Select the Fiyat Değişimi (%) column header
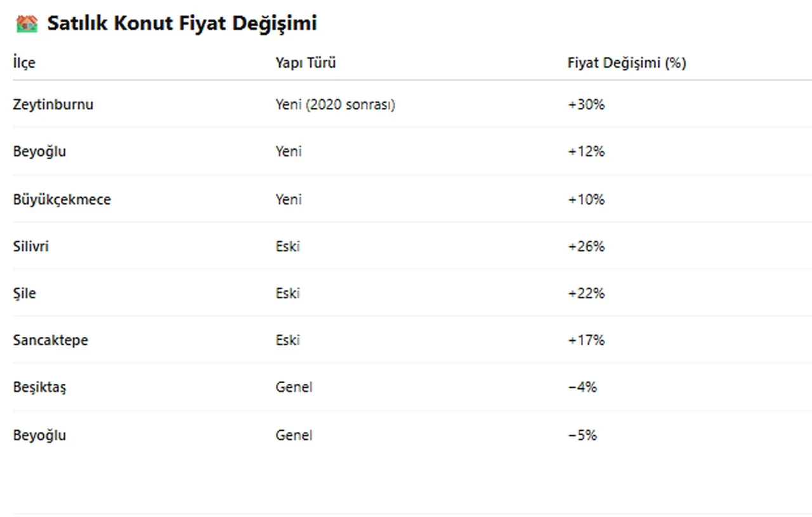Viewport: 812px width, 517px height. click(626, 63)
